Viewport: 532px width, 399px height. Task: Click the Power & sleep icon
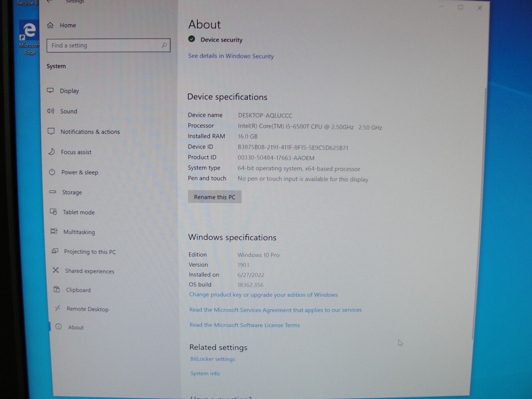click(x=52, y=172)
